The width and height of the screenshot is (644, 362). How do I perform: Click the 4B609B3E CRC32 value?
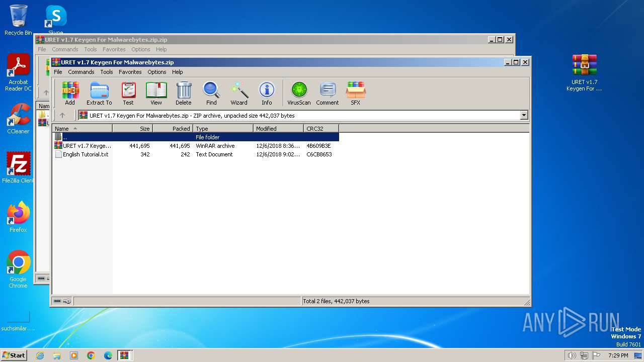click(x=319, y=146)
